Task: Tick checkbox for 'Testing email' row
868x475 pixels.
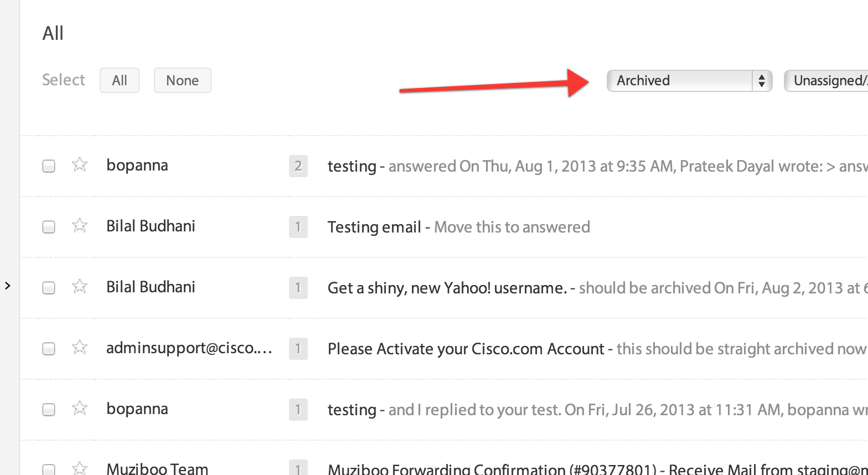Action: [x=49, y=227]
